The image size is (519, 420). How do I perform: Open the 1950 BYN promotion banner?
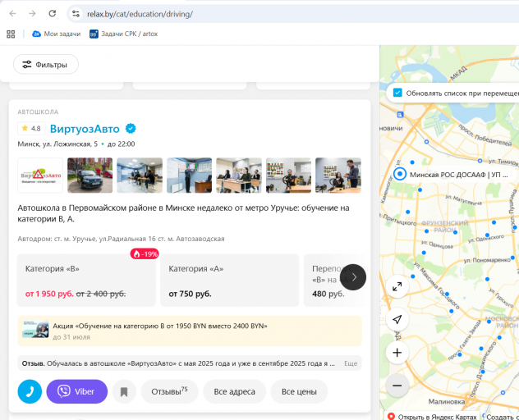[190, 331]
